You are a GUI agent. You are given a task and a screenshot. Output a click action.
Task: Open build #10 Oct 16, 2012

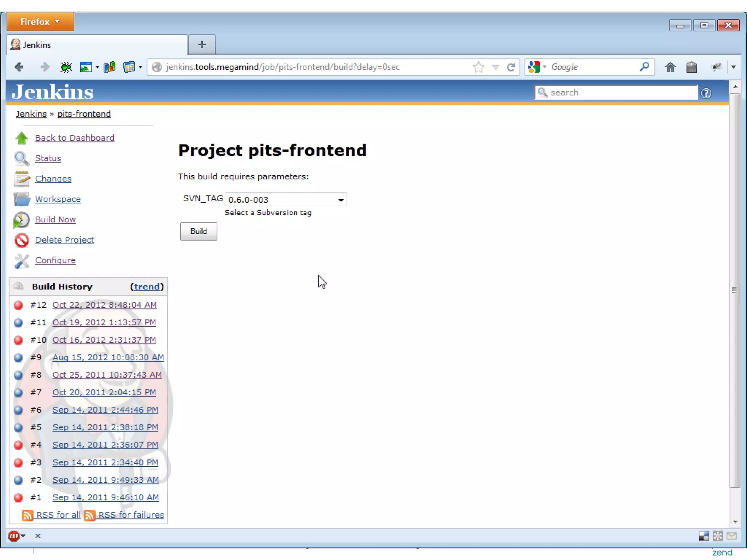pyautogui.click(x=104, y=340)
